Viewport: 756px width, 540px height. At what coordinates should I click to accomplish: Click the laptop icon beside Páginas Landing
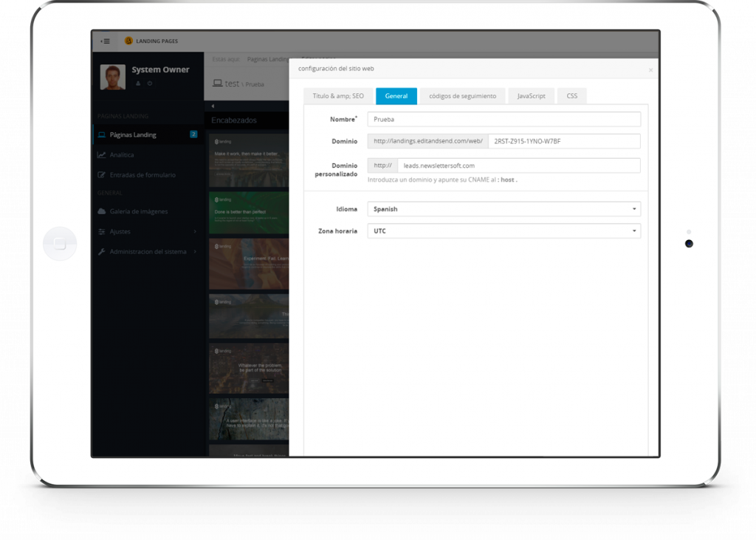[x=102, y=134]
